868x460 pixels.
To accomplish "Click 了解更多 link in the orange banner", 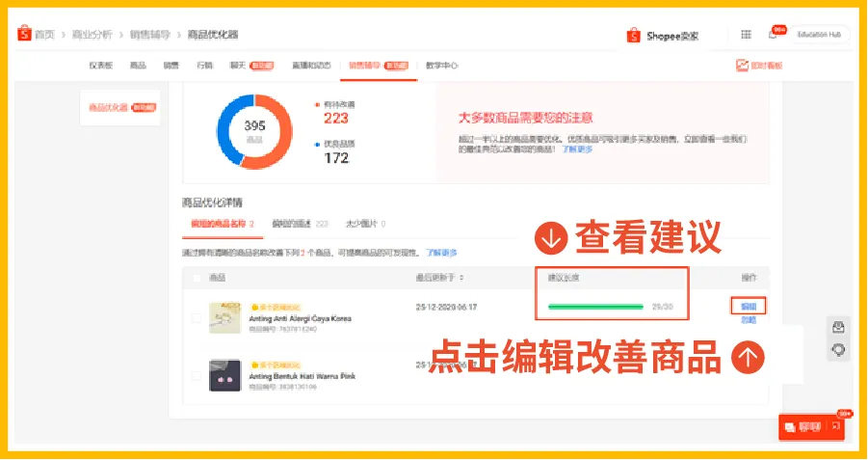I will [577, 149].
